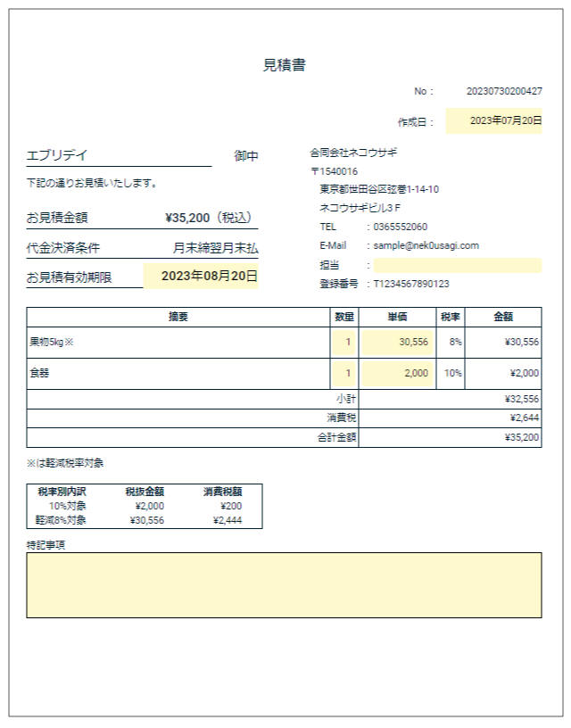Click consumption tax value ¥2,644
Viewport: 571px width, 728px height.
525,418
